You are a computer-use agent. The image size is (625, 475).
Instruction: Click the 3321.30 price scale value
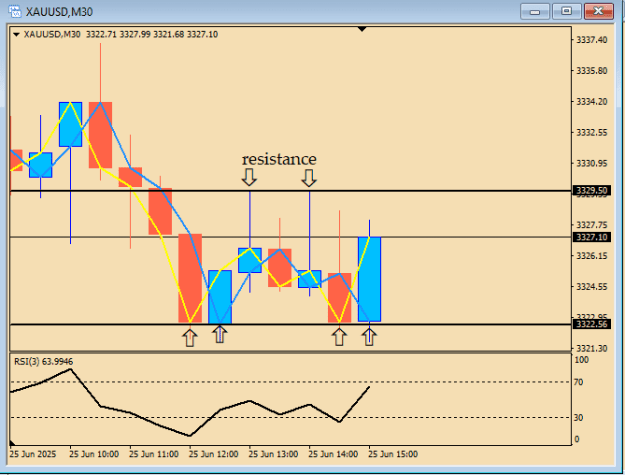(592, 349)
